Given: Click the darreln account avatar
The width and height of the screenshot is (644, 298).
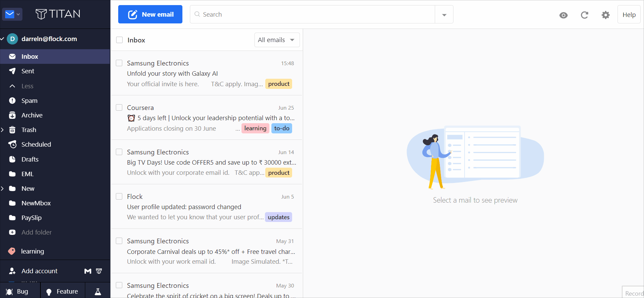Looking at the screenshot, I should [x=13, y=39].
